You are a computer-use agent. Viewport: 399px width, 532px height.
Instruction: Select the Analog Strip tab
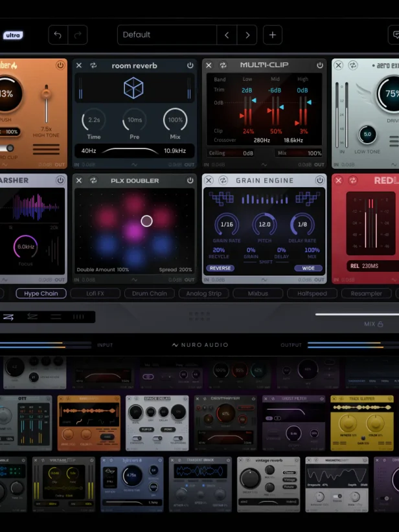pos(204,293)
